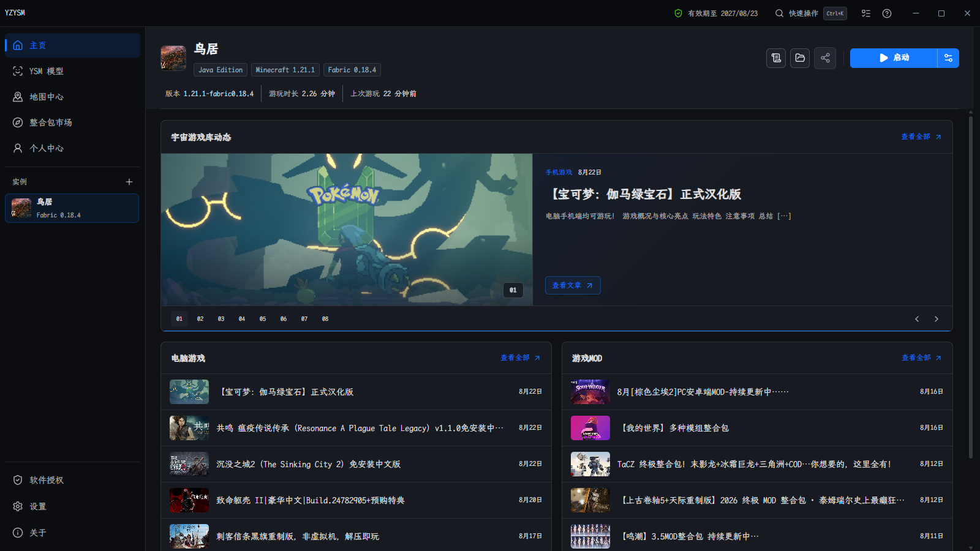Open 整合包市场 modpack market
Image resolution: width=980 pixels, height=551 pixels.
click(x=72, y=122)
